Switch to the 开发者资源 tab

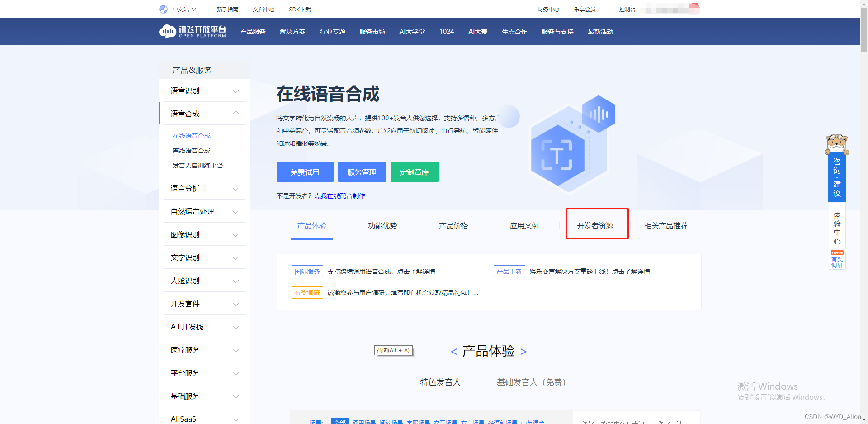pyautogui.click(x=595, y=225)
